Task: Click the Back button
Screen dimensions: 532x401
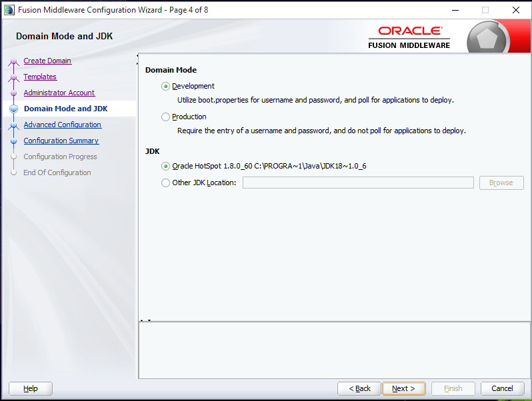Action: tap(359, 388)
